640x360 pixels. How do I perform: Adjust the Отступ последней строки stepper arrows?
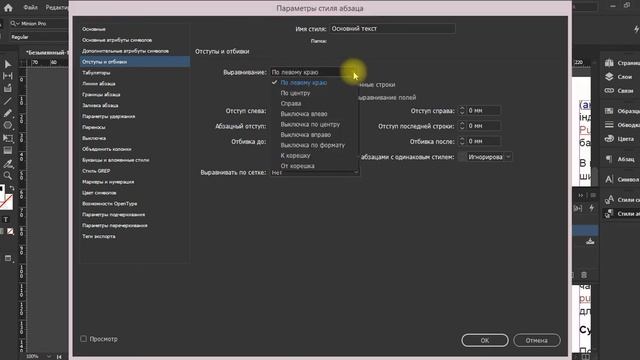pyautogui.click(x=462, y=126)
